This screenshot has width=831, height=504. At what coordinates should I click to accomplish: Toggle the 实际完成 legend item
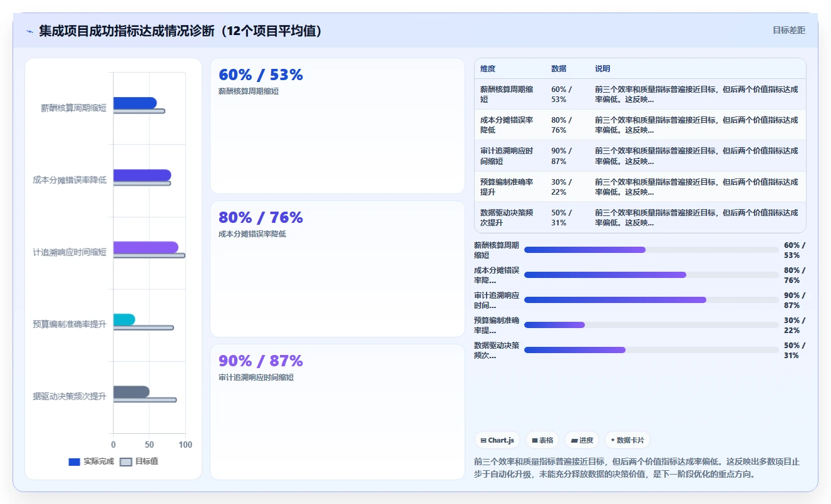91,461
